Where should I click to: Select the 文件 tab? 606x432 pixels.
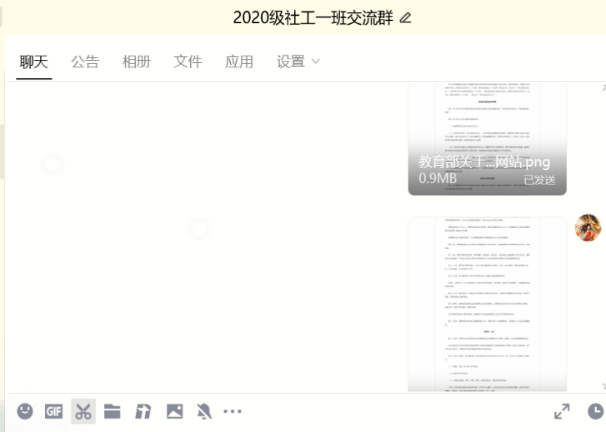[x=188, y=62]
